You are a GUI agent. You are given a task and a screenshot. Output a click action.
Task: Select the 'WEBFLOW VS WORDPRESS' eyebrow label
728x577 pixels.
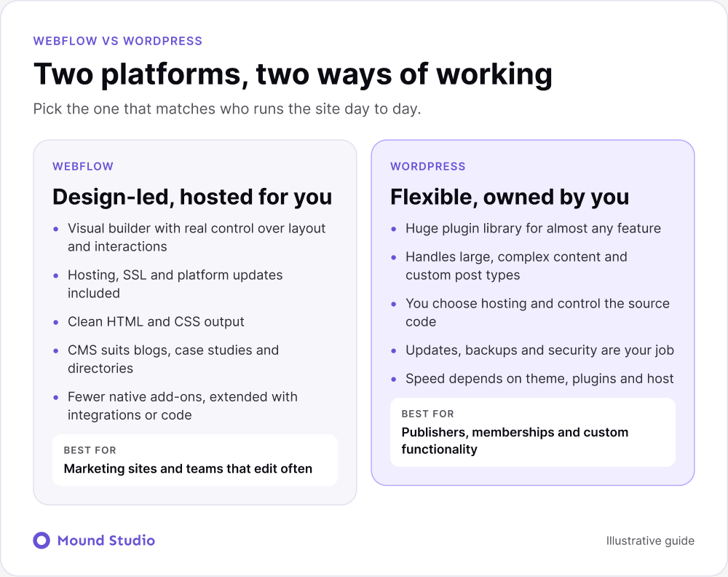[118, 41]
